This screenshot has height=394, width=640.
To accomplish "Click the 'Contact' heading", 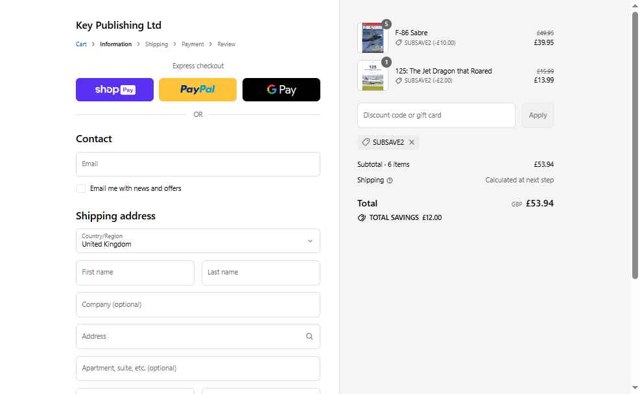I will point(94,139).
